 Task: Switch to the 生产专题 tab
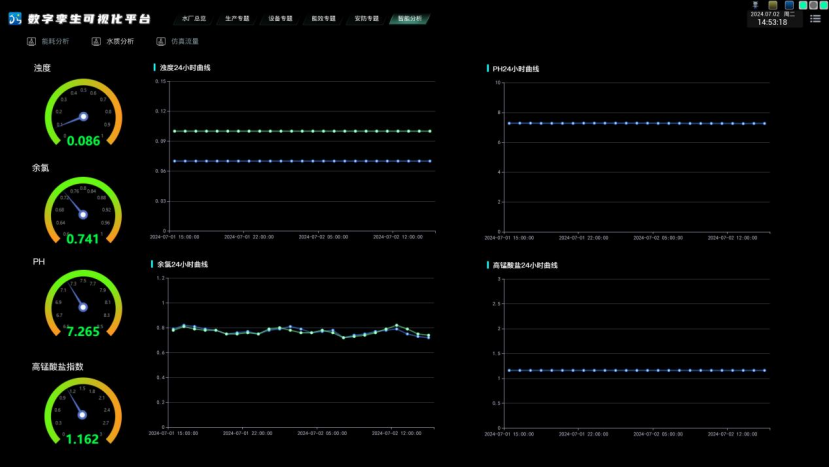coord(237,19)
